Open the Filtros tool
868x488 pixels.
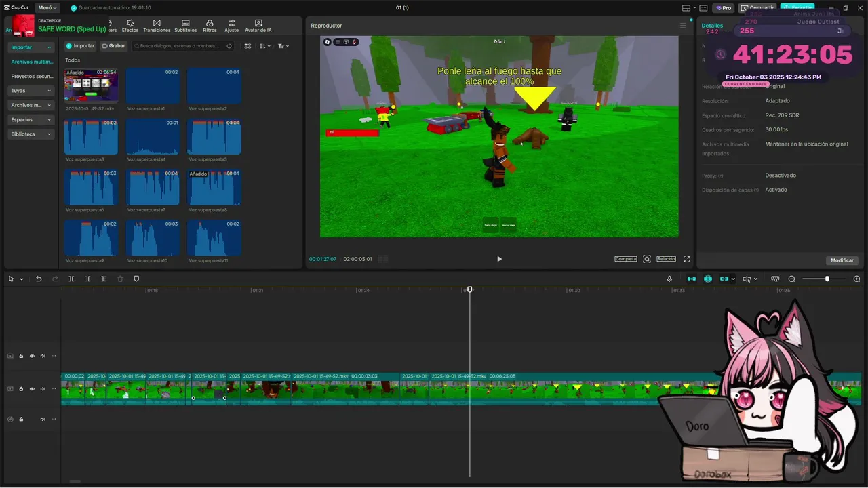coord(210,26)
